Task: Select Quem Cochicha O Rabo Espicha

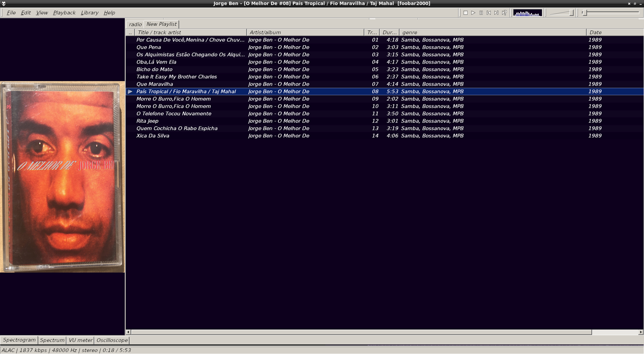Action: [x=385, y=128]
